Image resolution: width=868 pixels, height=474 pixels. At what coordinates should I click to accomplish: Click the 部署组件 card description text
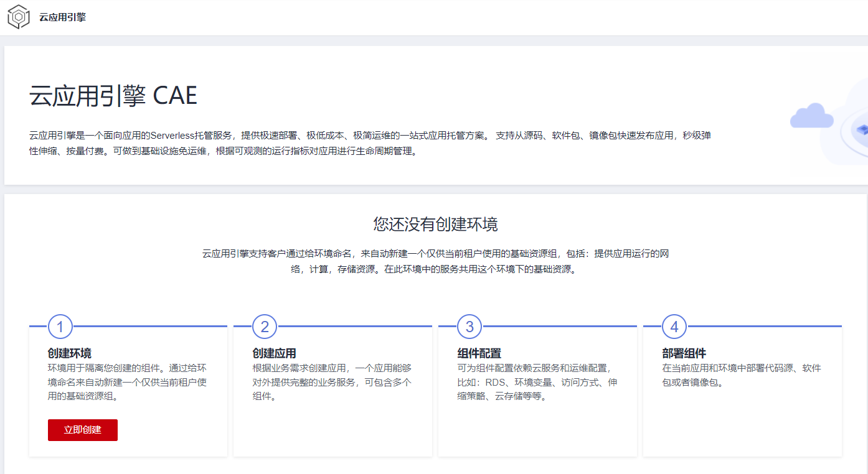click(x=741, y=375)
